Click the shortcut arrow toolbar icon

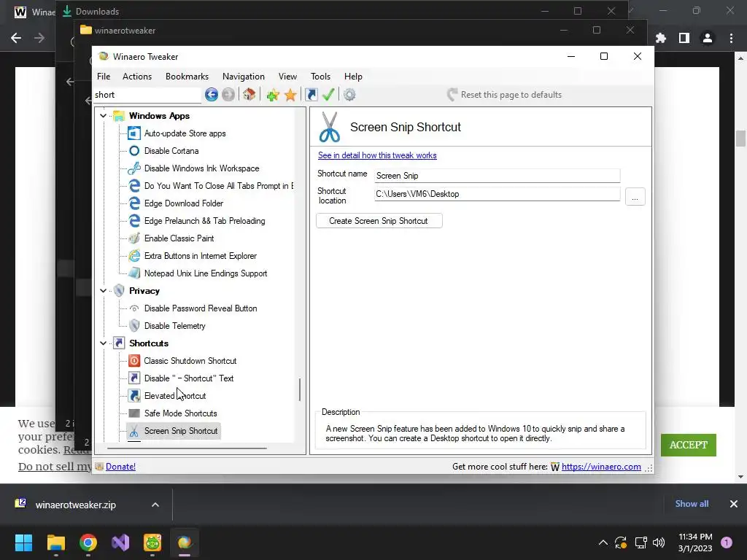tap(311, 95)
